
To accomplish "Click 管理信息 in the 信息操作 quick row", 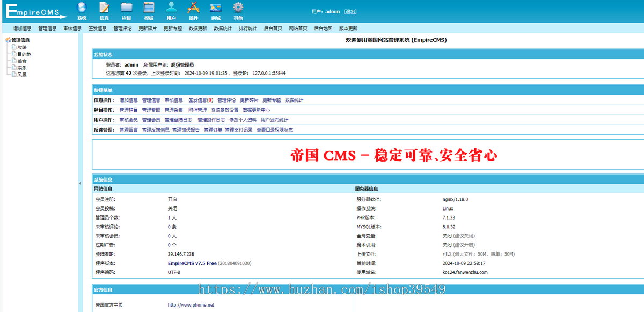I will (151, 100).
